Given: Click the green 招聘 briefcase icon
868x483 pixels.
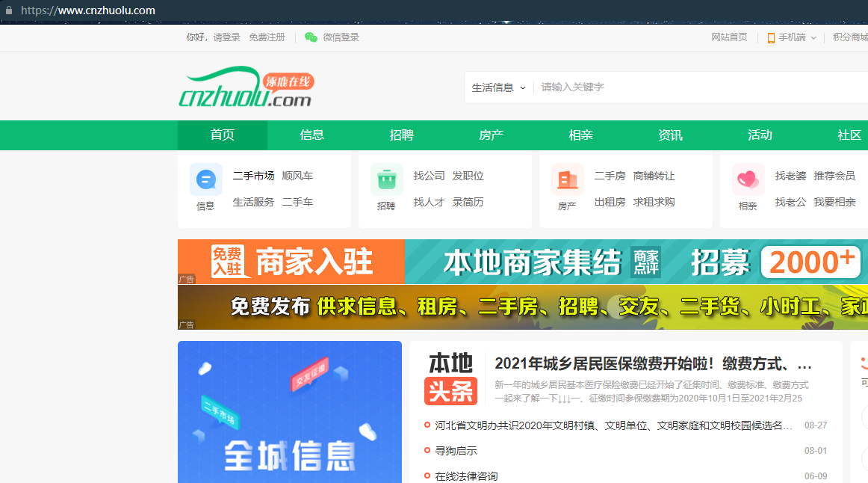Looking at the screenshot, I should pos(386,179).
